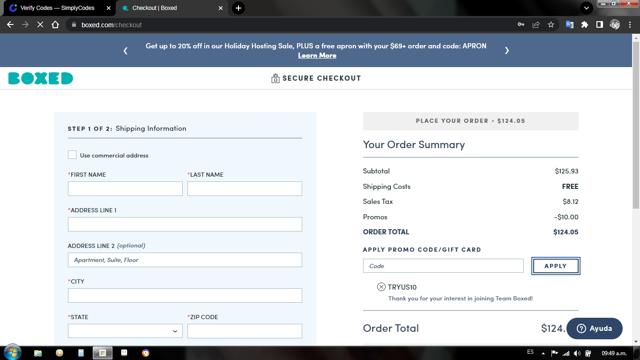This screenshot has height=360, width=640.
Task: Open the State dropdown
Action: coord(125,331)
